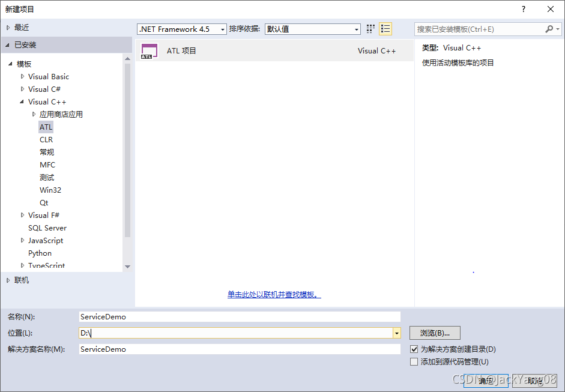Click the ATL project template icon

(149, 51)
